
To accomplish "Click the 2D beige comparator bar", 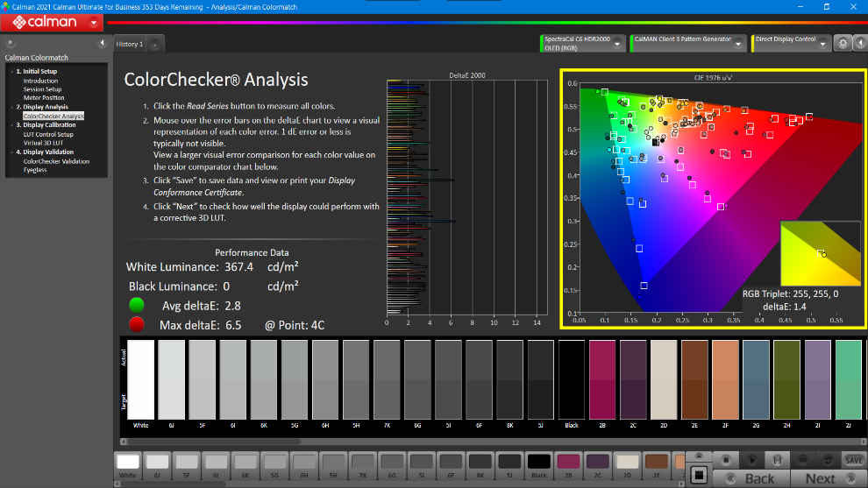I will (664, 379).
